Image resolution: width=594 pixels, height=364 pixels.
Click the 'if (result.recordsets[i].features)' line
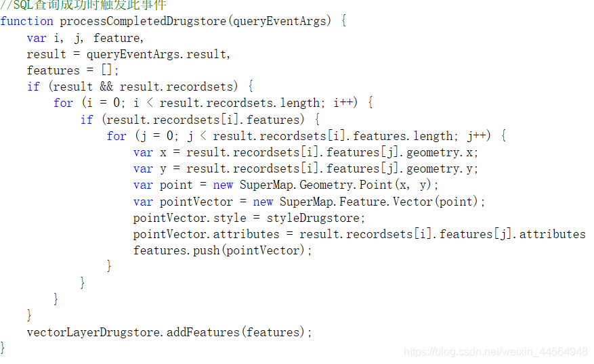pos(200,120)
